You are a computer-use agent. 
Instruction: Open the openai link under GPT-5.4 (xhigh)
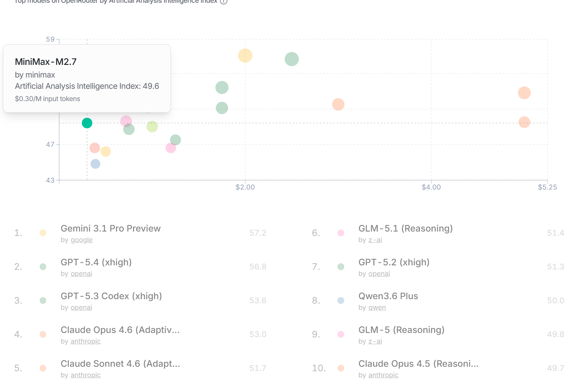pos(81,274)
